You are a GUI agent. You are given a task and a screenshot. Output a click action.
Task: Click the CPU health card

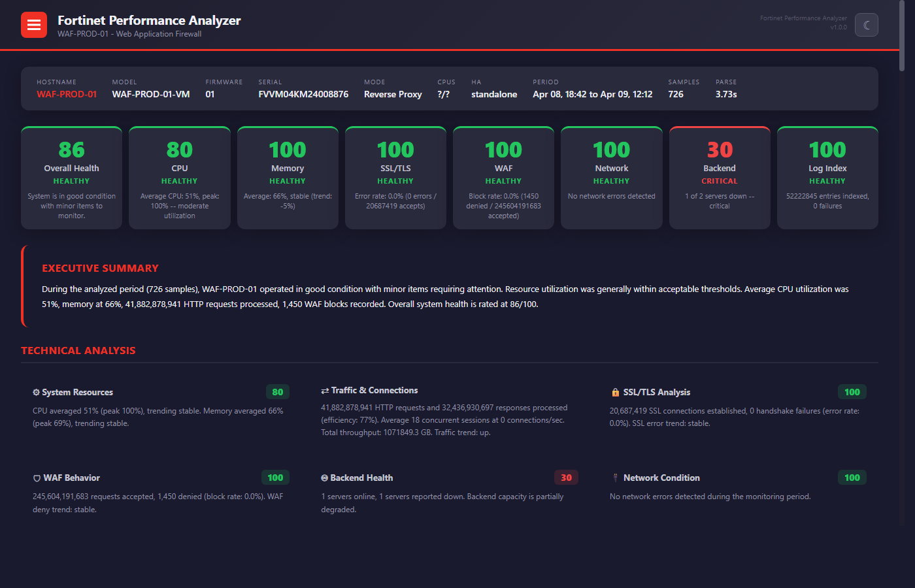[179, 177]
